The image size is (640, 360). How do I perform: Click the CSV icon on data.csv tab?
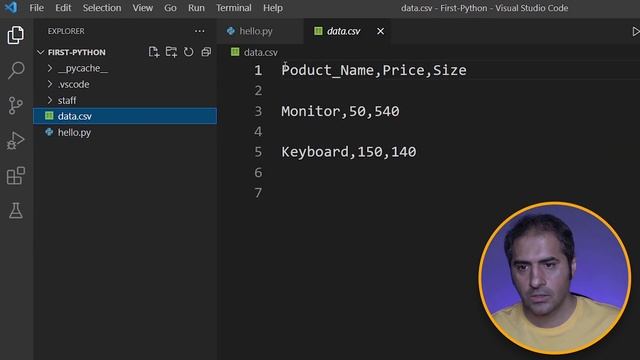[x=318, y=31]
